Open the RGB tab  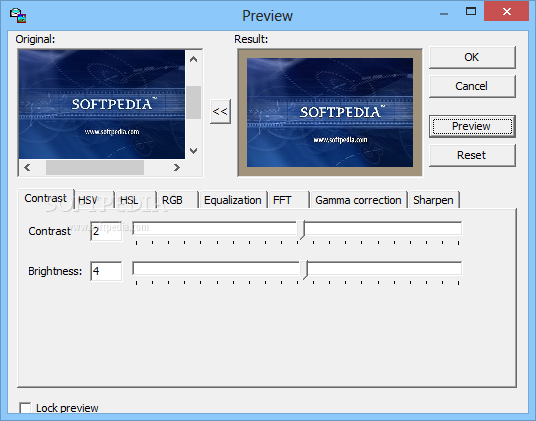coord(177,200)
